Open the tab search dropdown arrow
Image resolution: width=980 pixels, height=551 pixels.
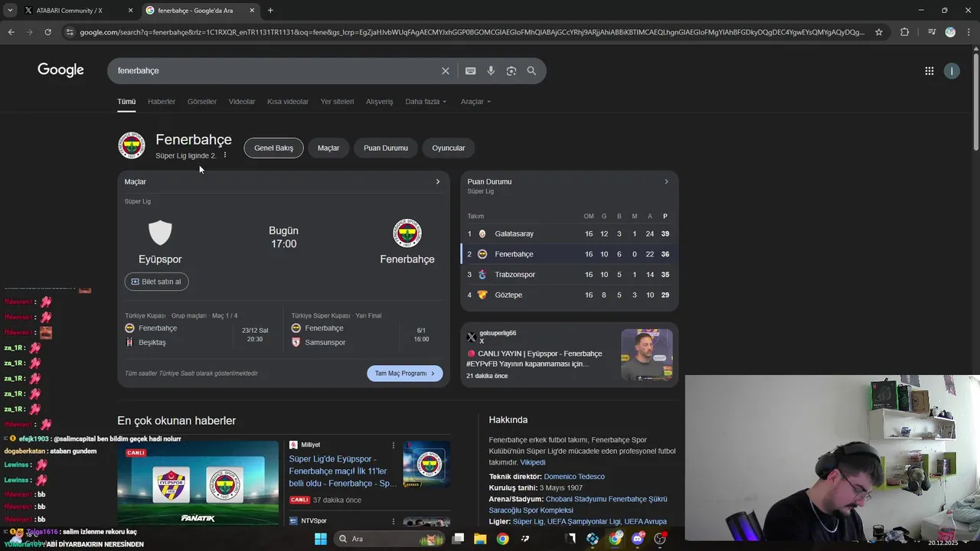click(x=10, y=11)
